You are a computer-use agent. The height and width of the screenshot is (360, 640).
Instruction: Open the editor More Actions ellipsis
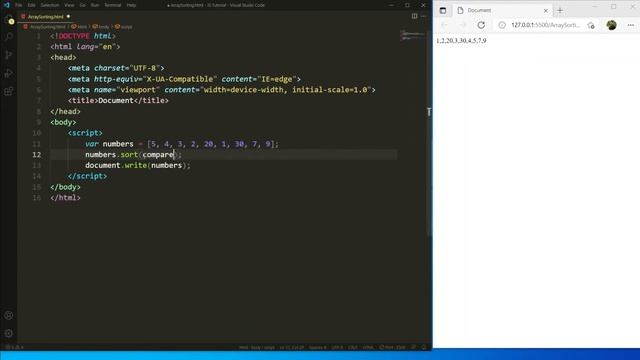coord(423,16)
